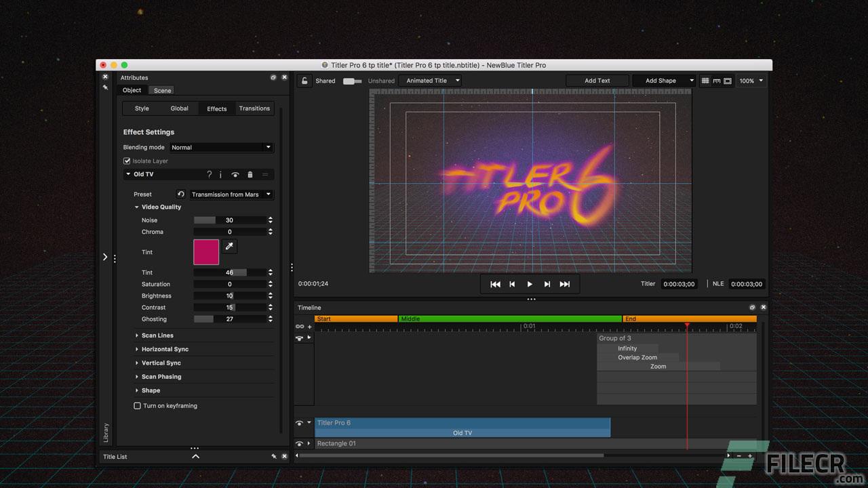Expand the Title List panel with up chevron

(x=195, y=457)
